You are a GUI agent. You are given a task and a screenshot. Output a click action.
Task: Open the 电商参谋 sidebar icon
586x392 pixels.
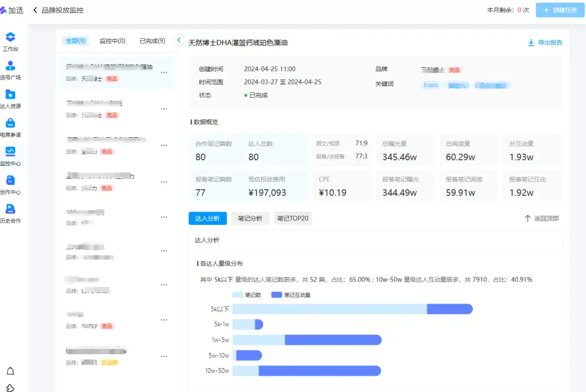coord(10,123)
